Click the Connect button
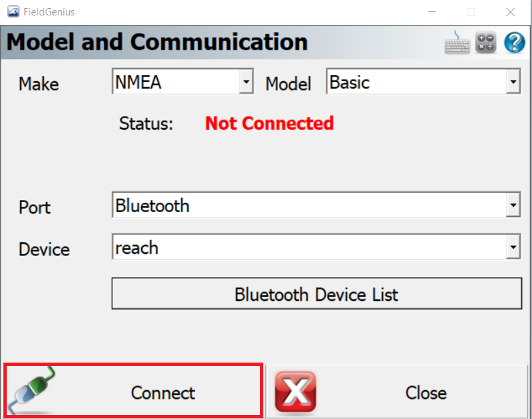 (134, 390)
